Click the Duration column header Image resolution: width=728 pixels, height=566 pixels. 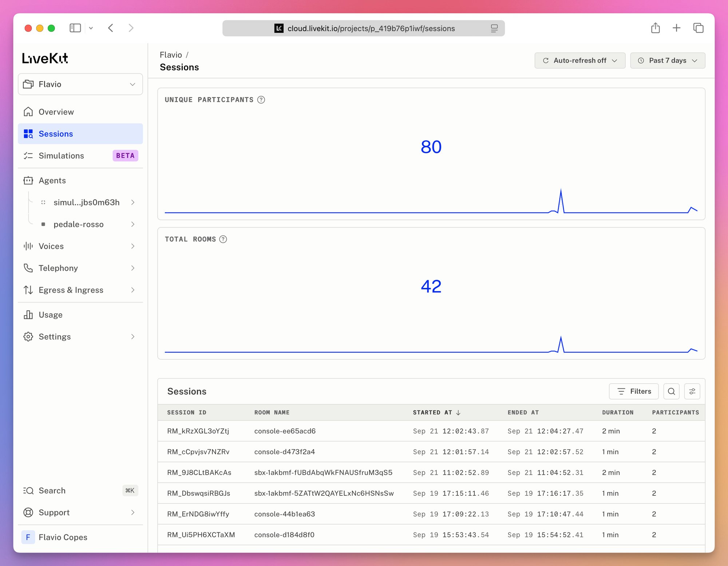618,412
